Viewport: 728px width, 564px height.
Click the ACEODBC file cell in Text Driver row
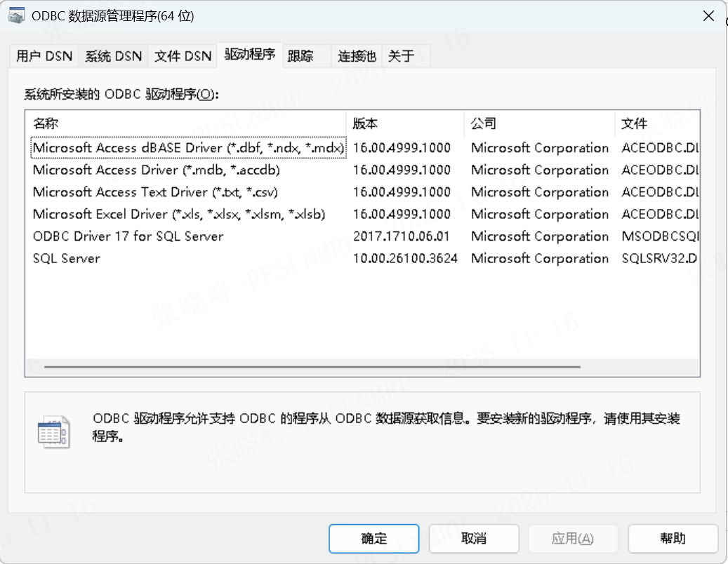click(660, 192)
